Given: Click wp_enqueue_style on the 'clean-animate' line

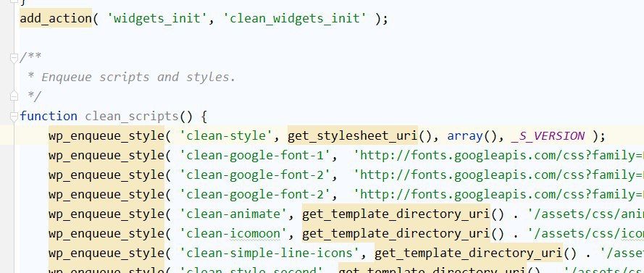Looking at the screenshot, I should (x=106, y=214).
